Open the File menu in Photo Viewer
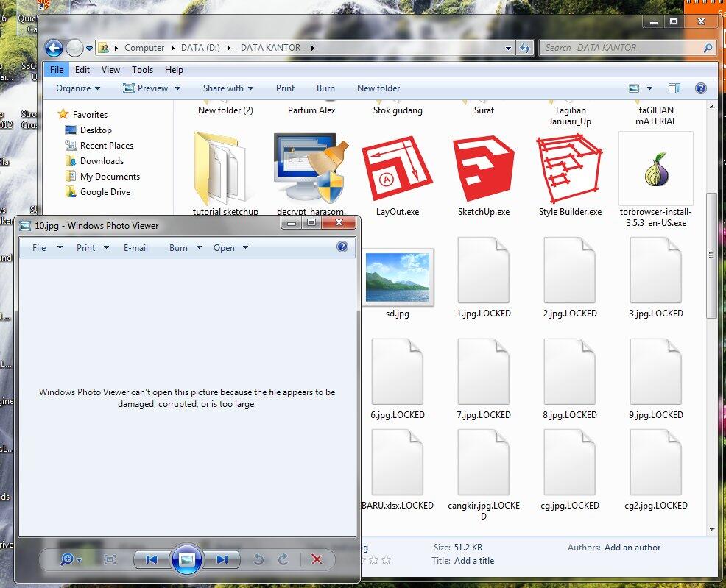This screenshot has width=726, height=588. tap(40, 248)
